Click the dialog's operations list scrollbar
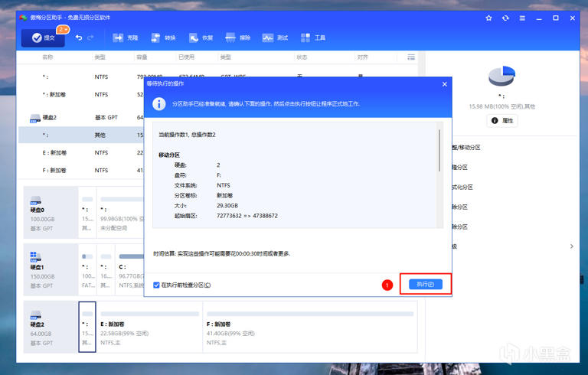 tap(439, 151)
